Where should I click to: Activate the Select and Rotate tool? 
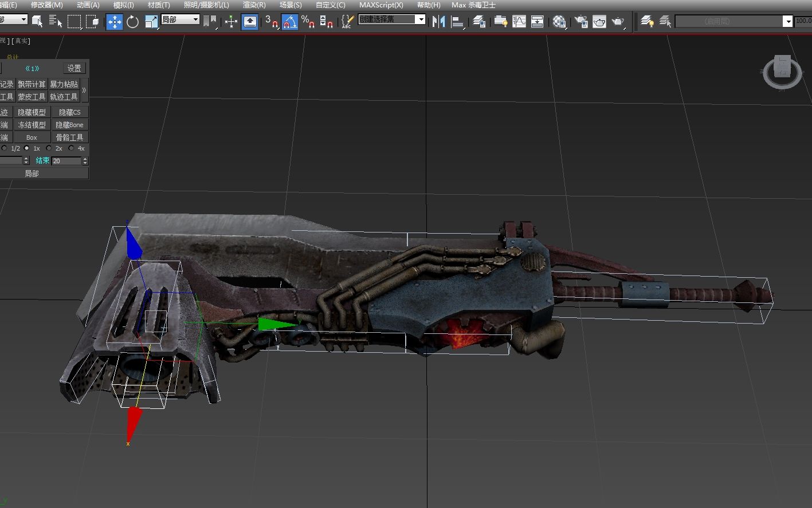(133, 22)
